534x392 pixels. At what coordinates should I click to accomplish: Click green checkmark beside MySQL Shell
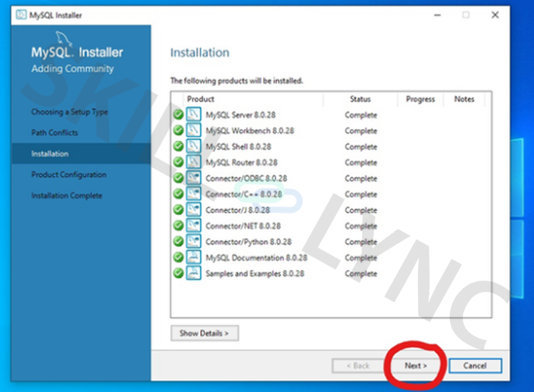[x=178, y=146]
